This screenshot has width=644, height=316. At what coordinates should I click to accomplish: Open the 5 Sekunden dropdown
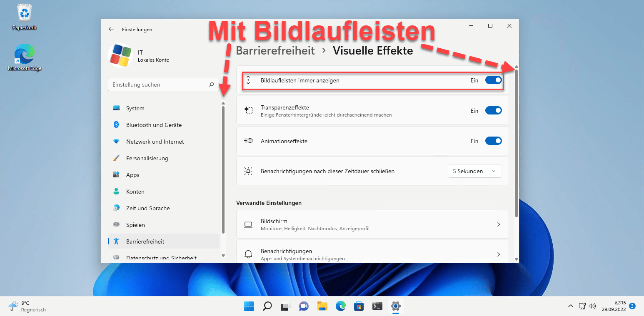(x=475, y=171)
